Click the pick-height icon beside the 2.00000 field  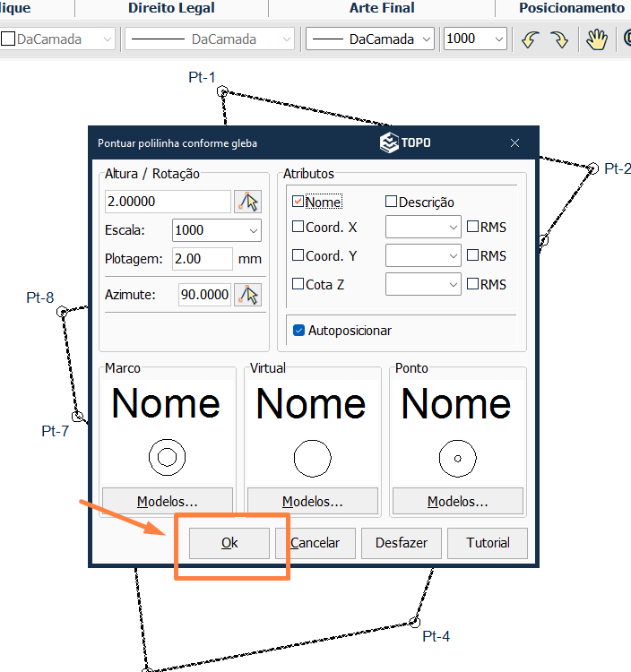coord(247,202)
